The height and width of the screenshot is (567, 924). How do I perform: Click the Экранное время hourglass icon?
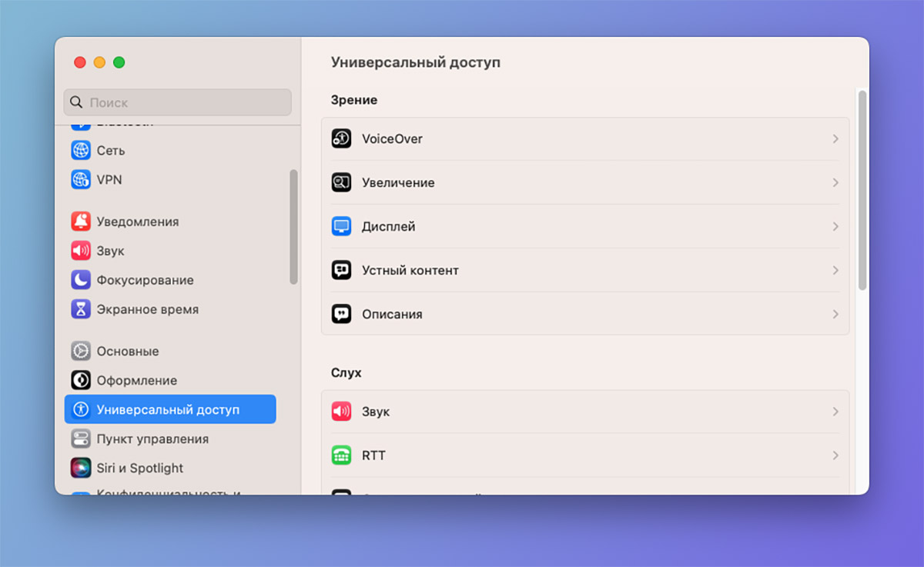(x=81, y=309)
